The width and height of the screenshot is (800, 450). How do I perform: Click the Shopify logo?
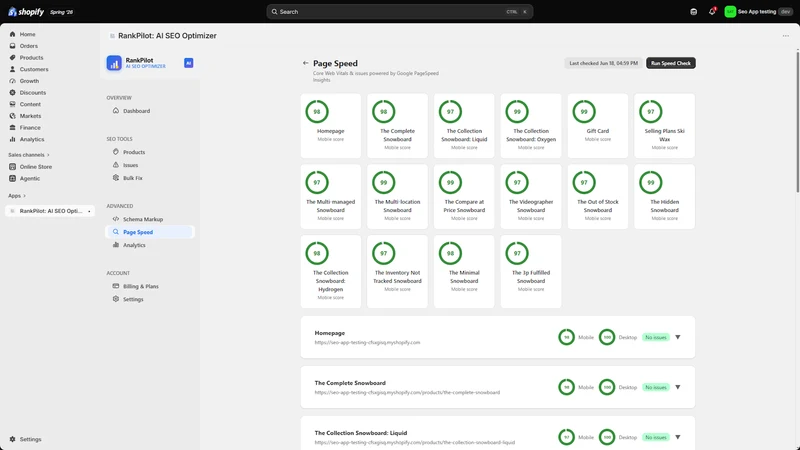click(26, 12)
